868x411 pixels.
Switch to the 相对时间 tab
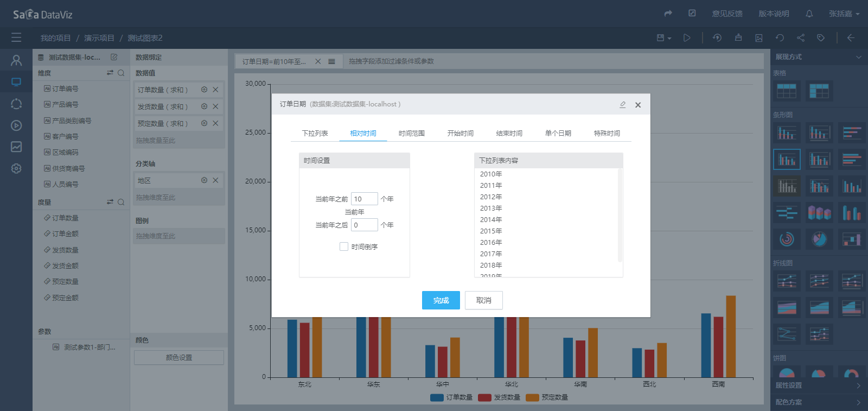(x=363, y=133)
